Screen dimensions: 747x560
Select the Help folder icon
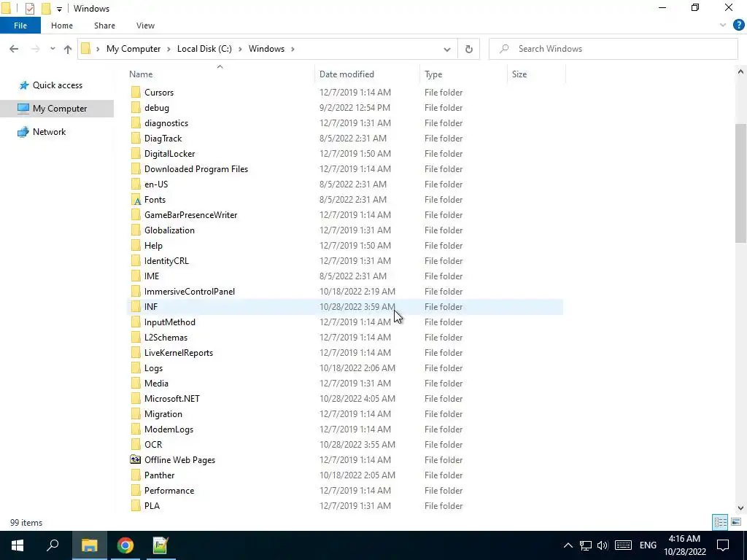[x=136, y=246]
